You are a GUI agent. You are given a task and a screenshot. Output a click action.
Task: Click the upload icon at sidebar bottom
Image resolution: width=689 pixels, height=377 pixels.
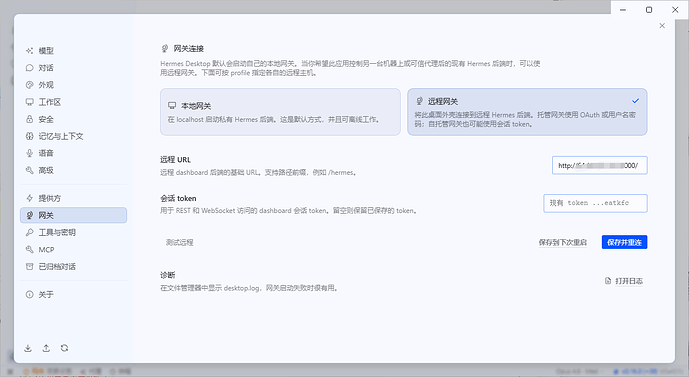46,348
